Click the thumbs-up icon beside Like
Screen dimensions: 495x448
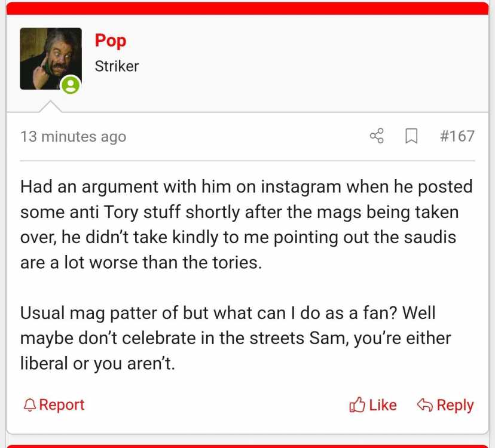pyautogui.click(x=357, y=405)
